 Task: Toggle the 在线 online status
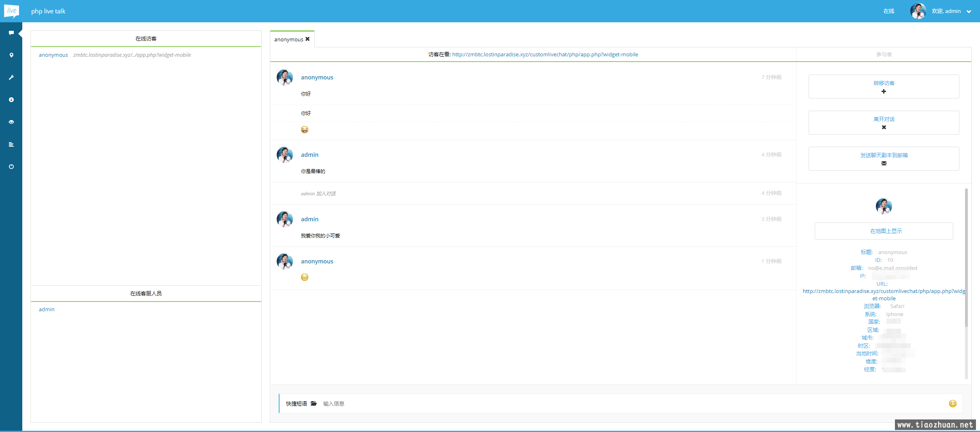click(x=889, y=11)
